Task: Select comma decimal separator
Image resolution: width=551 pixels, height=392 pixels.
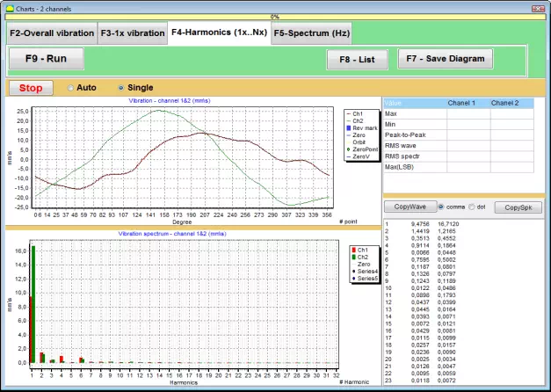Action: pyautogui.click(x=452, y=207)
